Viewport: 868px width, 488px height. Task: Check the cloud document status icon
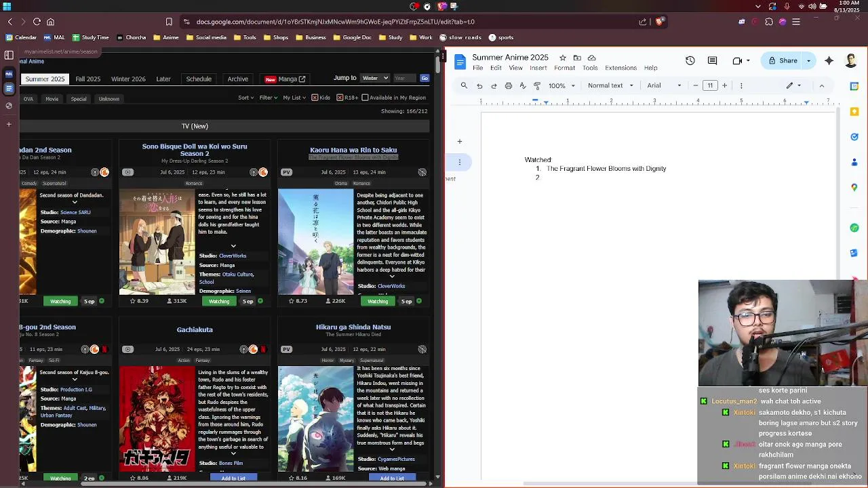(x=591, y=58)
